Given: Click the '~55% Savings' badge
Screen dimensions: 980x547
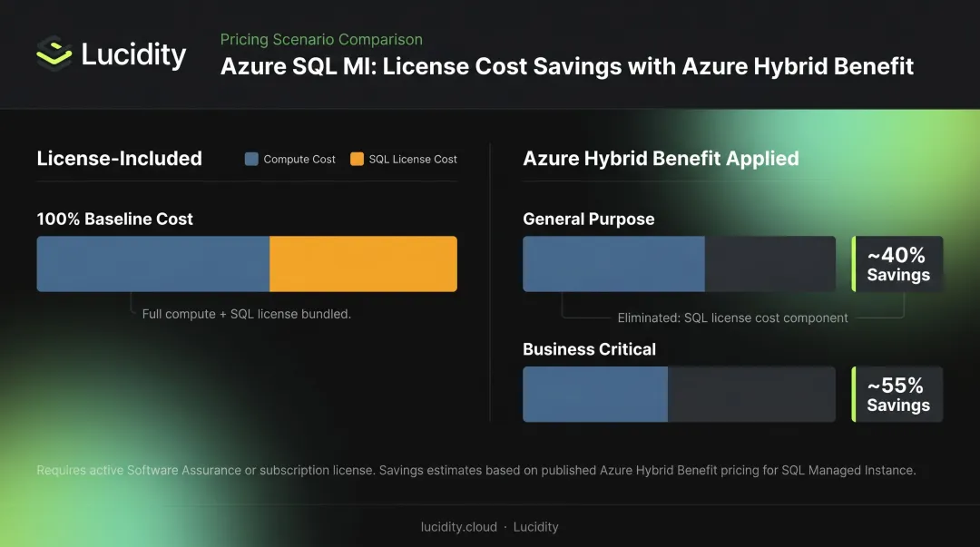Looking at the screenshot, I should pos(897,394).
